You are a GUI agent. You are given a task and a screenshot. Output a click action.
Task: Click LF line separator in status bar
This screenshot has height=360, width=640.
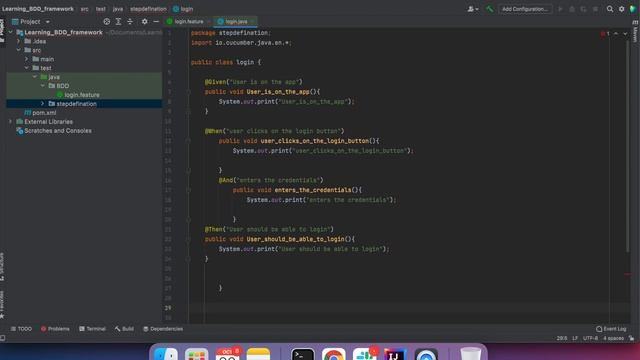click(575, 338)
